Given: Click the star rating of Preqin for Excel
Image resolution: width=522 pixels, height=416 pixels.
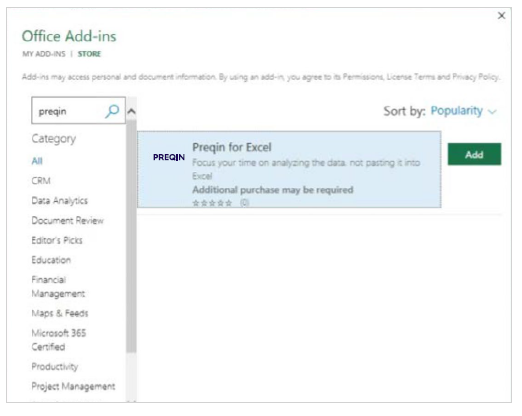Looking at the screenshot, I should point(212,203).
